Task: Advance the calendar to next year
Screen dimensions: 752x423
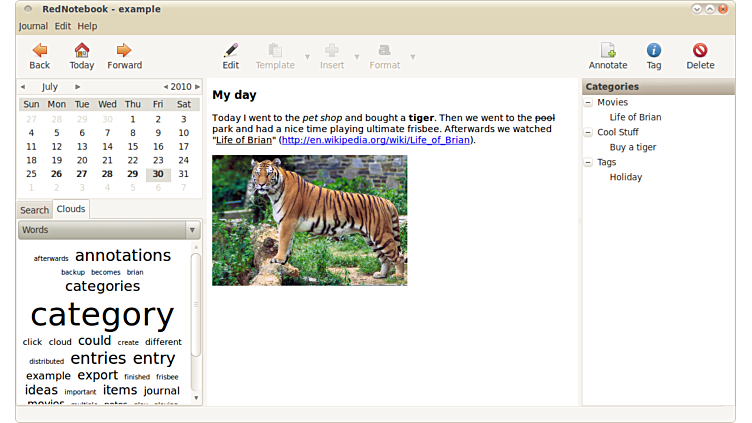Action: (x=197, y=87)
